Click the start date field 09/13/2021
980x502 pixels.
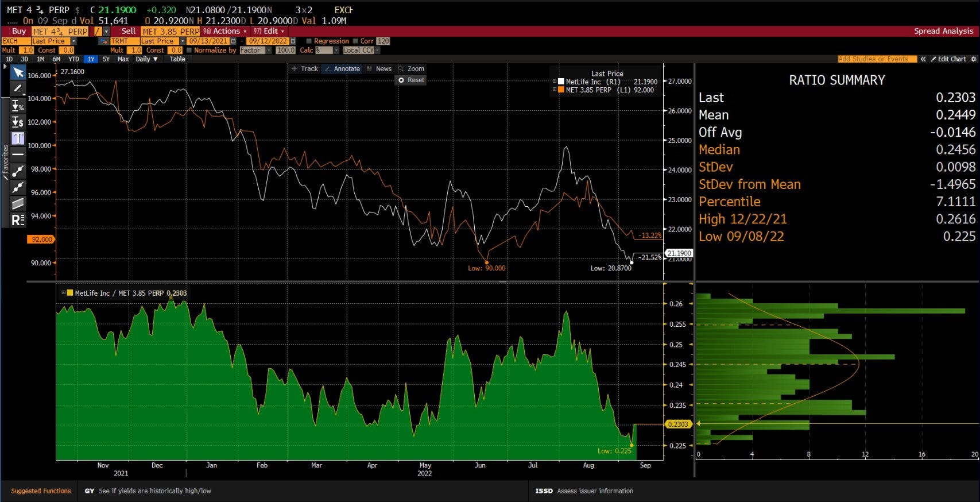coord(208,41)
